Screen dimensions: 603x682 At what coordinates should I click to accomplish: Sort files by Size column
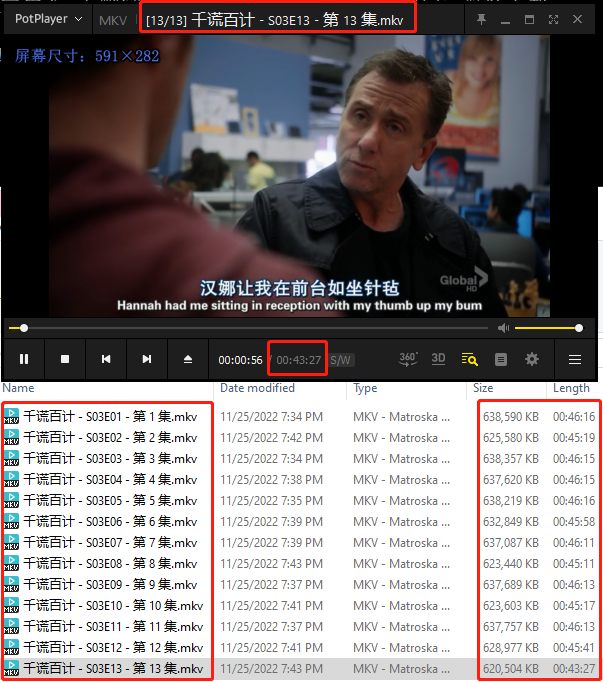click(x=483, y=388)
